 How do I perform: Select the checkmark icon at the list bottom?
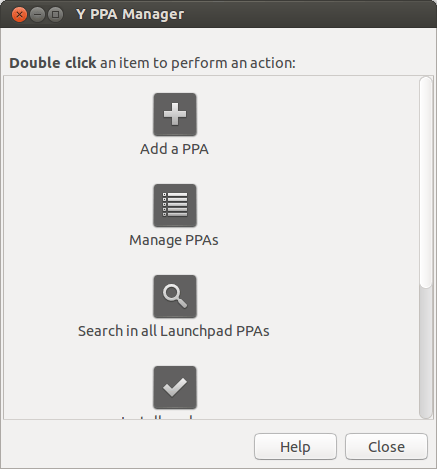[x=175, y=387]
